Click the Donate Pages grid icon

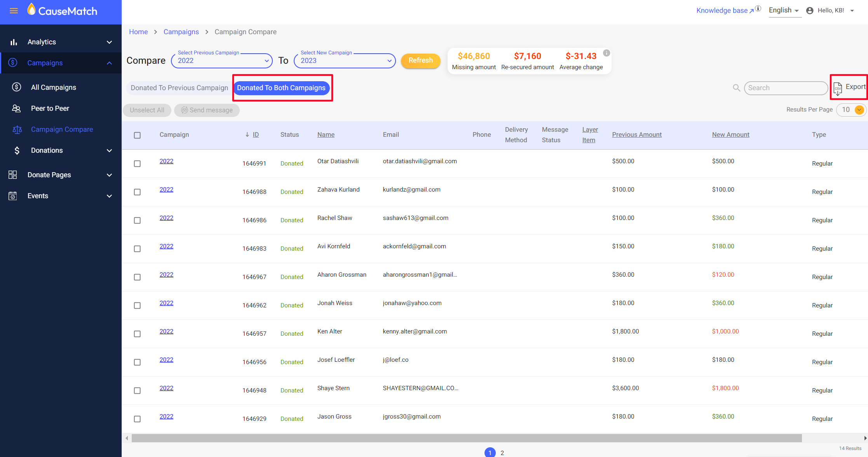coord(13,175)
